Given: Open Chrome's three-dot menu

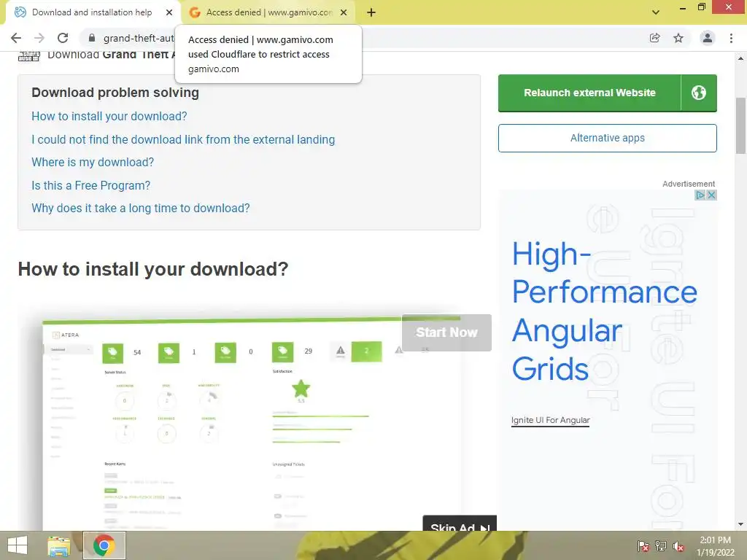Looking at the screenshot, I should point(731,38).
